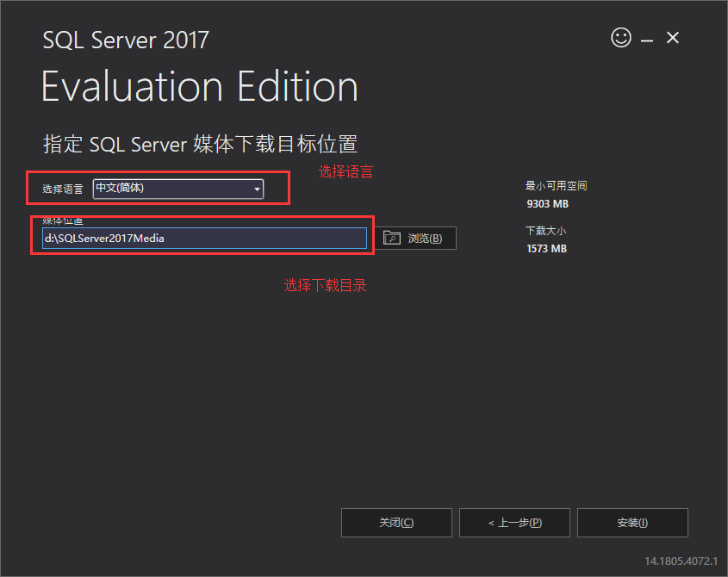
Task: Click the 安装(I) button to install
Action: (x=632, y=523)
